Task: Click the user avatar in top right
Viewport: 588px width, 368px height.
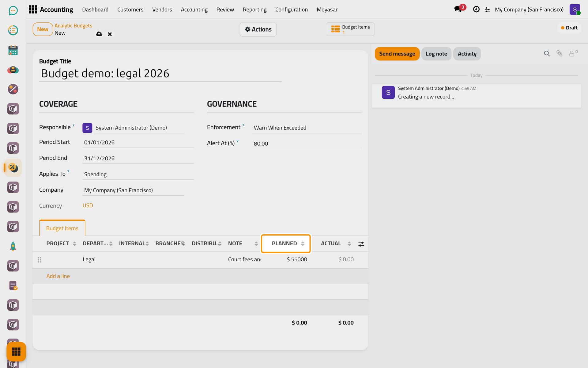Action: 575,10
